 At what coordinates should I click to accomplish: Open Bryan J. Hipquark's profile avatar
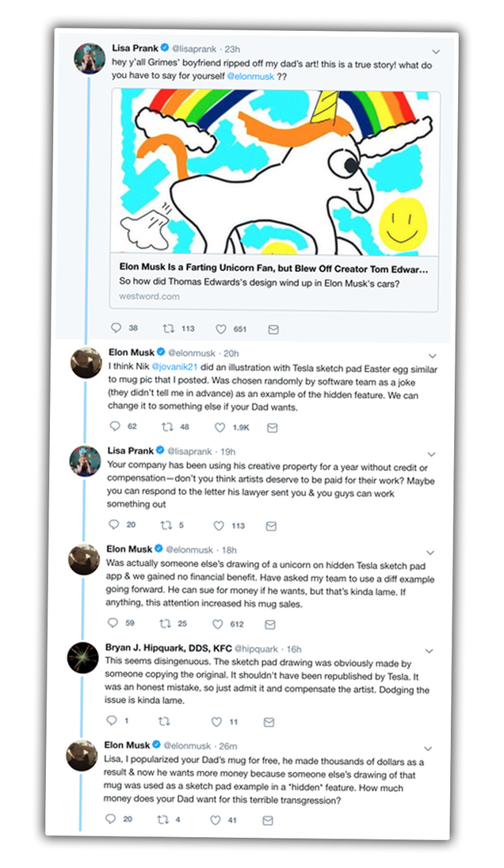[82, 657]
